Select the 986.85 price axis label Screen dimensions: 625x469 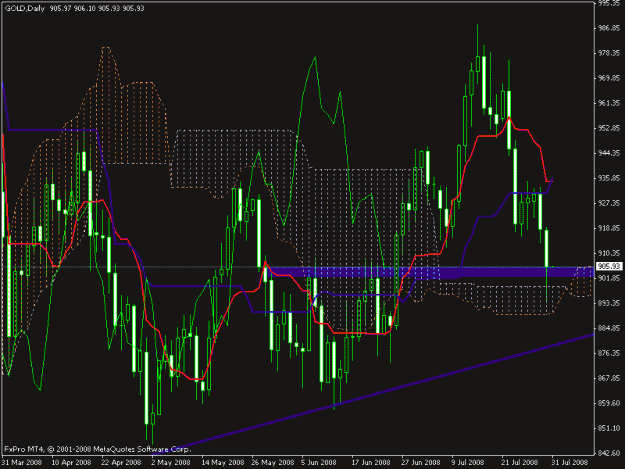tap(609, 28)
